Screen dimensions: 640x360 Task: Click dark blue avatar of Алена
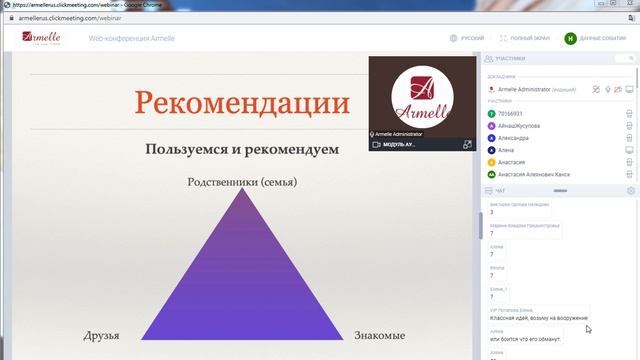click(x=491, y=150)
